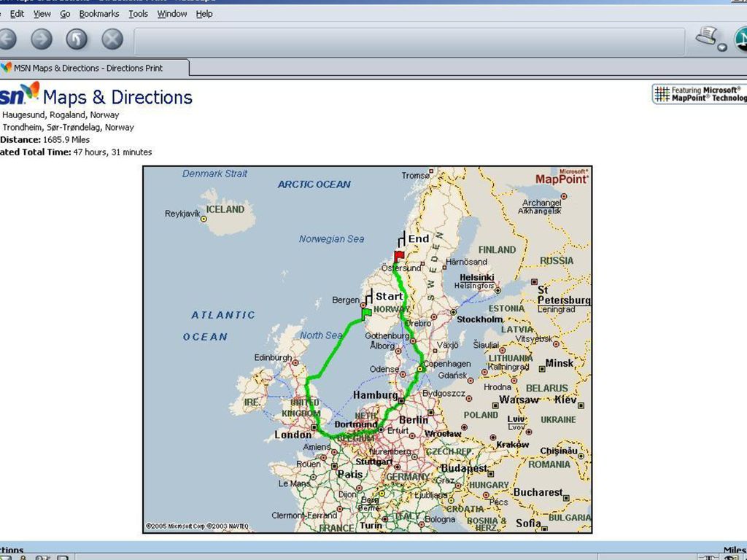Click the "End" label on the map

[x=419, y=238]
